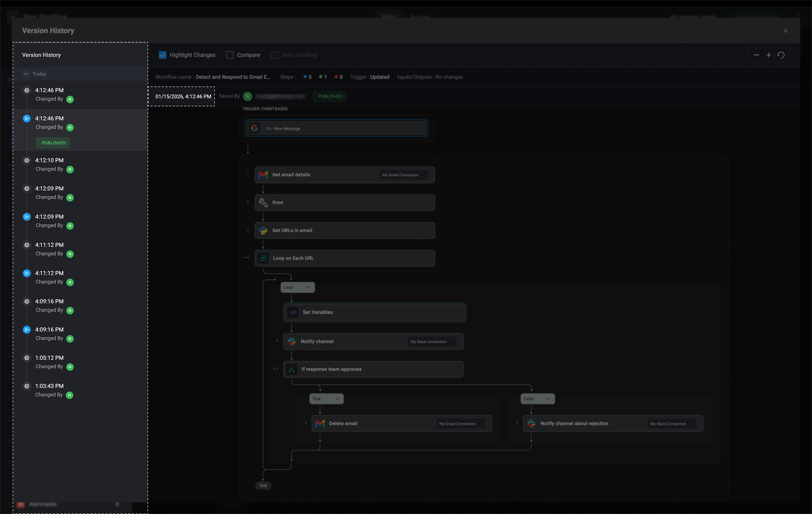Open the 4:12:09 PM version with clock icon
The image size is (812, 514).
[80, 193]
